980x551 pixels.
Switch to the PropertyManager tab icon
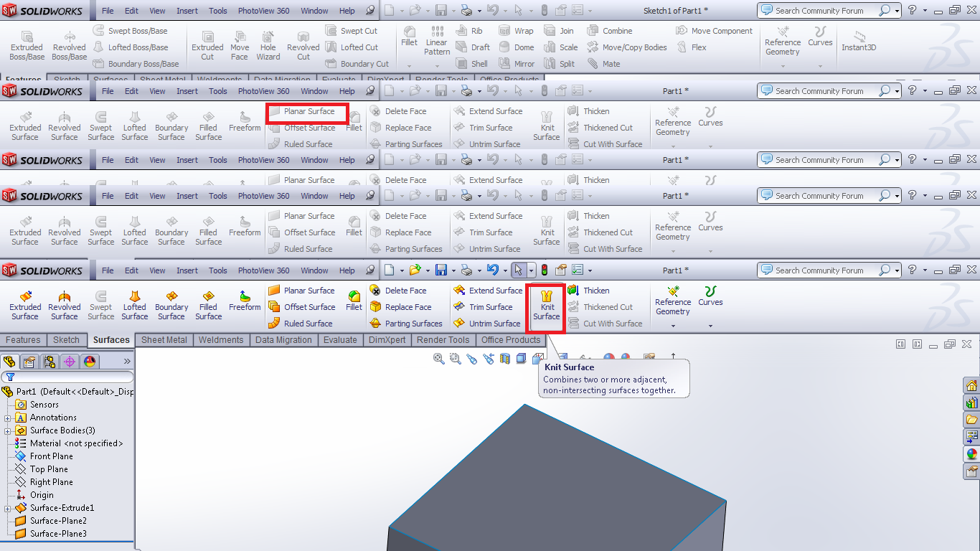pos(29,362)
